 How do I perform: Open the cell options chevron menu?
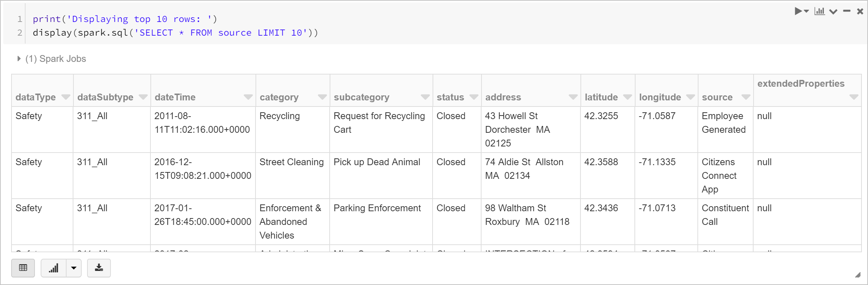[833, 12]
